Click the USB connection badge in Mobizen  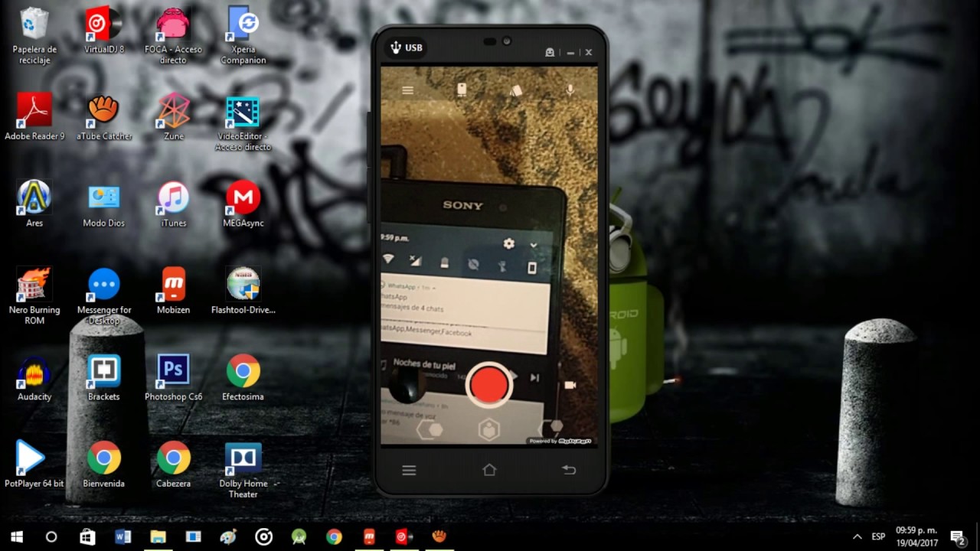click(x=407, y=47)
